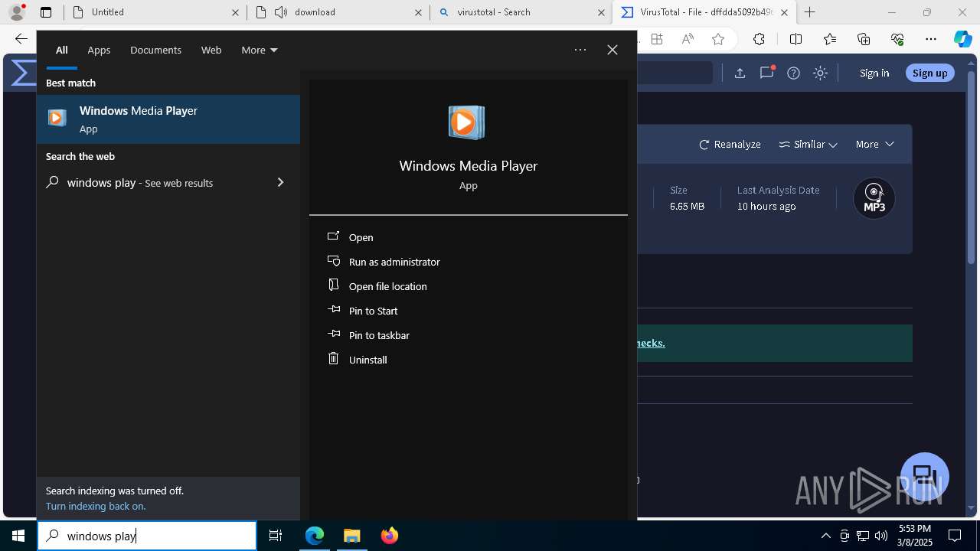The width and height of the screenshot is (980, 551).
Task: Click the Uninstall trash icon
Action: coord(333,359)
